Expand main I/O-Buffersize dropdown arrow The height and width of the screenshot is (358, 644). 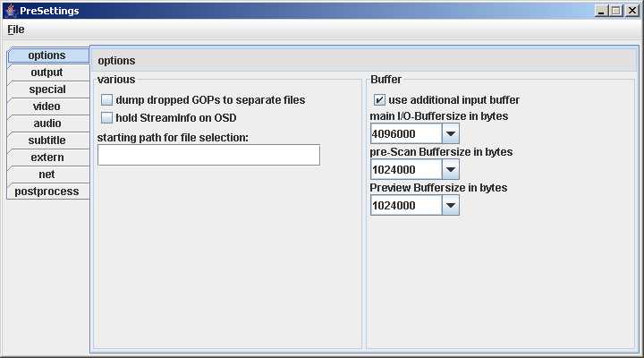451,133
